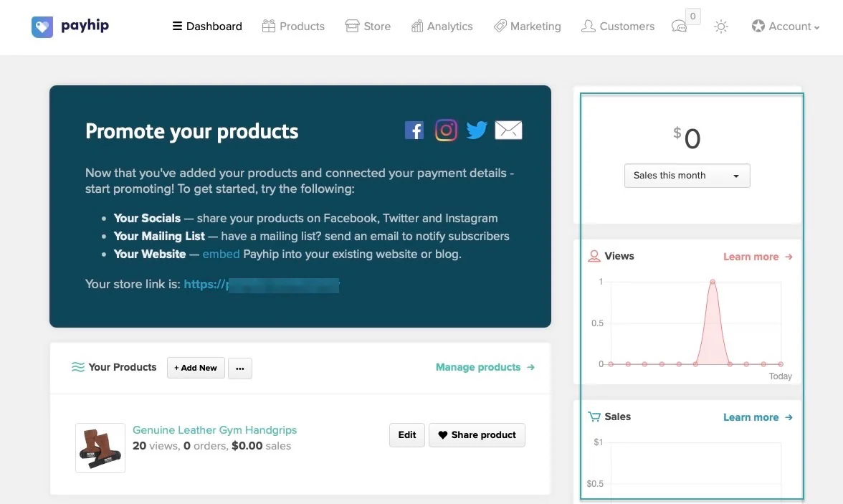The width and height of the screenshot is (843, 504).
Task: Open the Store menu
Action: pyautogui.click(x=368, y=27)
